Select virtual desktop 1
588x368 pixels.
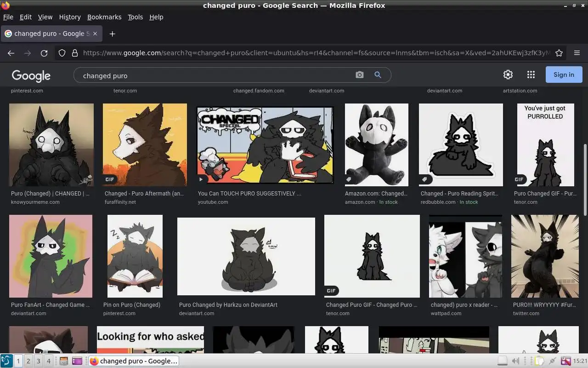[x=18, y=361]
